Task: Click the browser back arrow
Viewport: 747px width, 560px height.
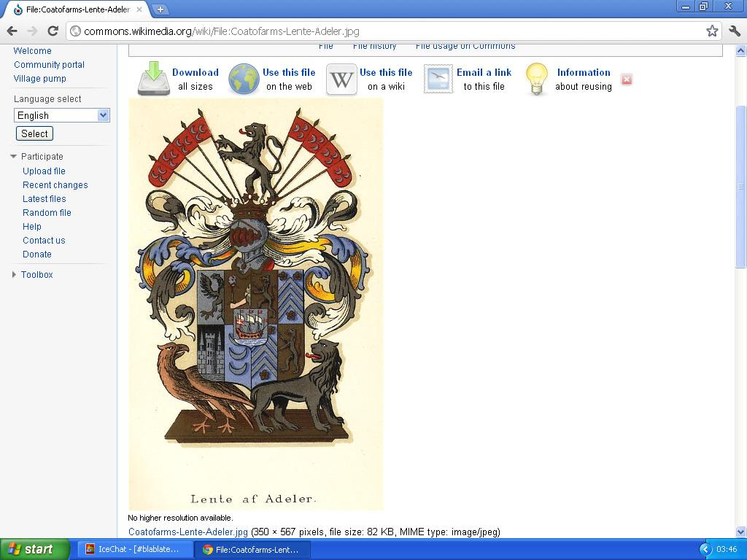Action: [12, 31]
